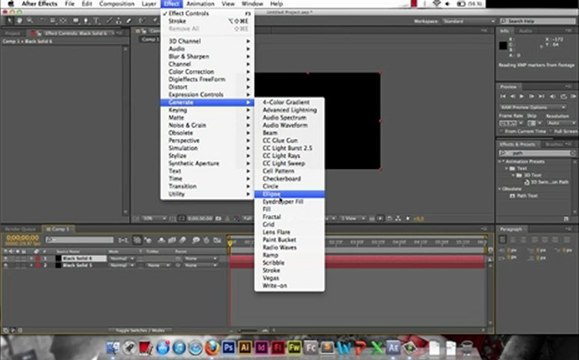
Task: Click Toggle Switches / Modes button
Action: click(x=140, y=330)
